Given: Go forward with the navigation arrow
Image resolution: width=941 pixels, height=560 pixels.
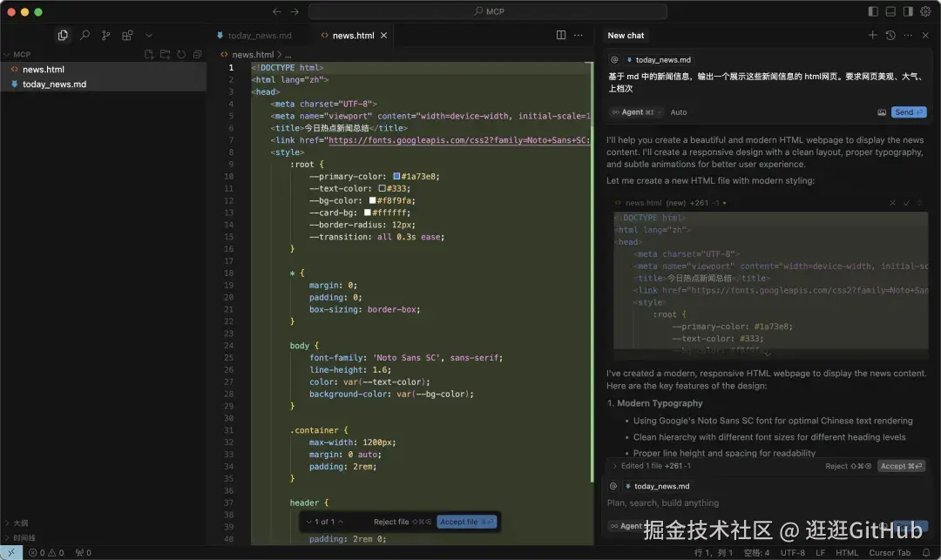Looking at the screenshot, I should [x=294, y=11].
